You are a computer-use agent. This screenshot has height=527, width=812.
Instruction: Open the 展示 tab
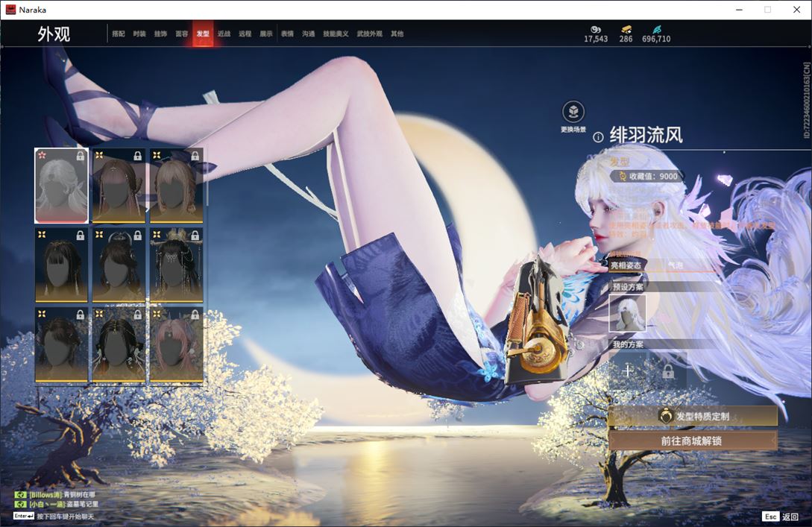click(x=266, y=34)
